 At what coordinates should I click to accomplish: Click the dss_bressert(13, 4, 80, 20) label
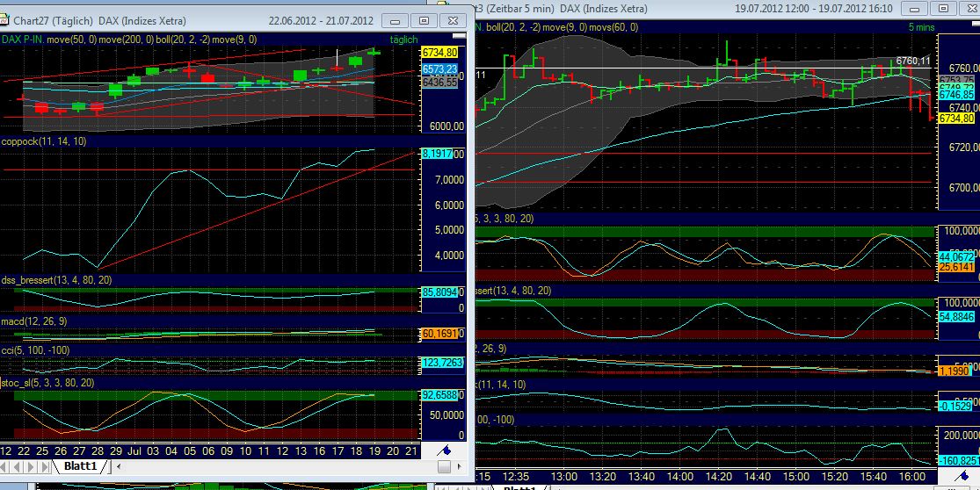click(x=57, y=280)
